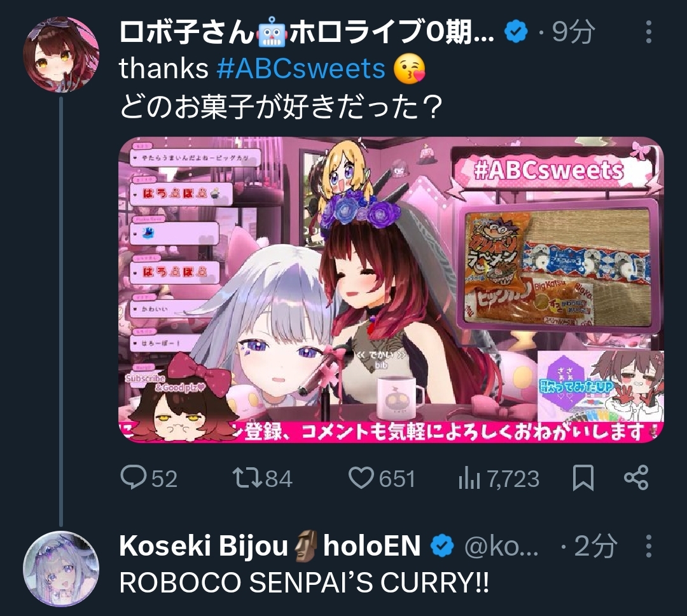Open Koseki Bijou's profile avatar
The image size is (687, 616).
click(x=61, y=569)
